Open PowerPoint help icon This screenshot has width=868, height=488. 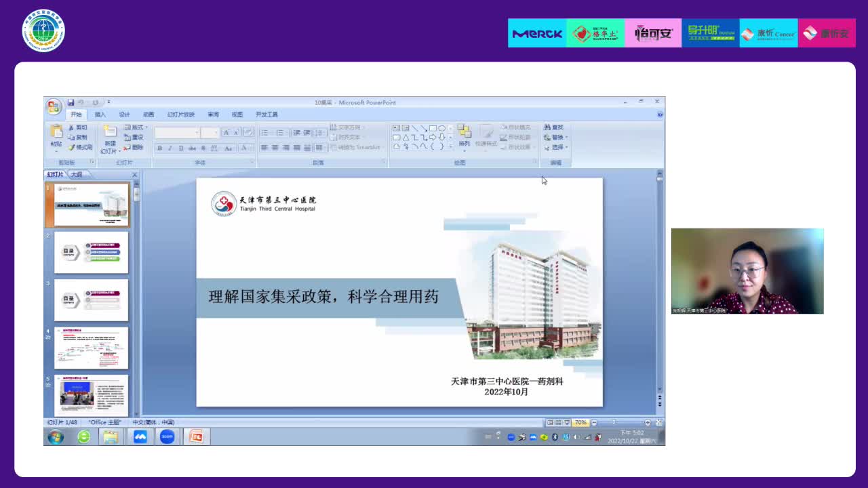(x=660, y=115)
